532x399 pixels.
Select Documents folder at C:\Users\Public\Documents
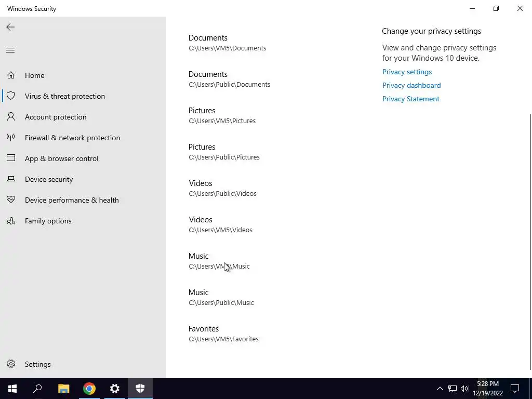point(229,79)
